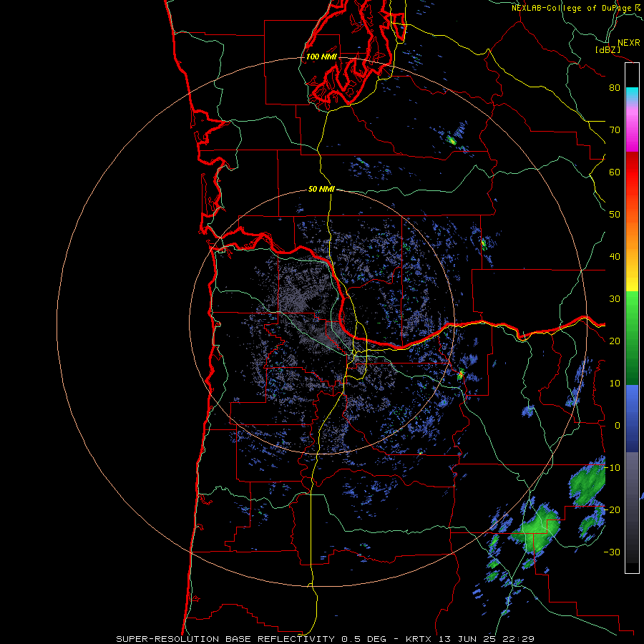Click the 30 dBZ scale value

coord(615,298)
